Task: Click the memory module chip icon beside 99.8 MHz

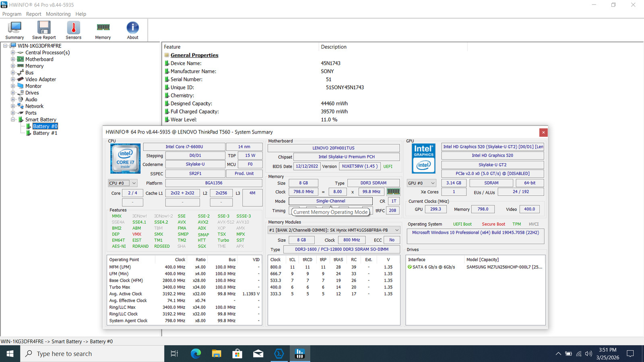Action: click(393, 192)
